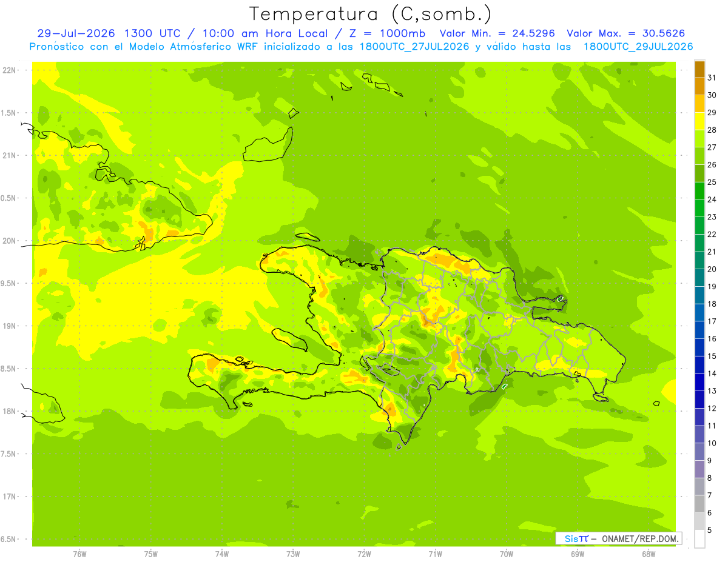Click the "70W" longitude axis label
728x562 pixels.
click(x=507, y=554)
